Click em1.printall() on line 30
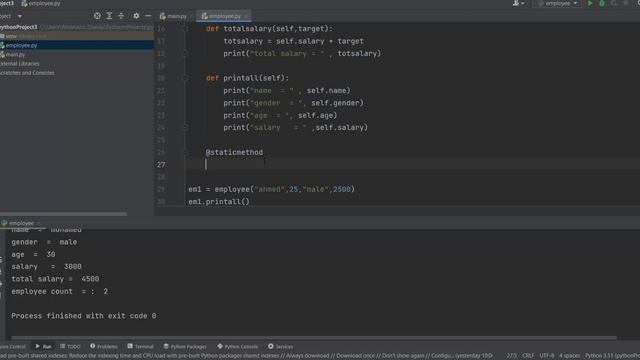The width and height of the screenshot is (640, 360). tap(219, 202)
